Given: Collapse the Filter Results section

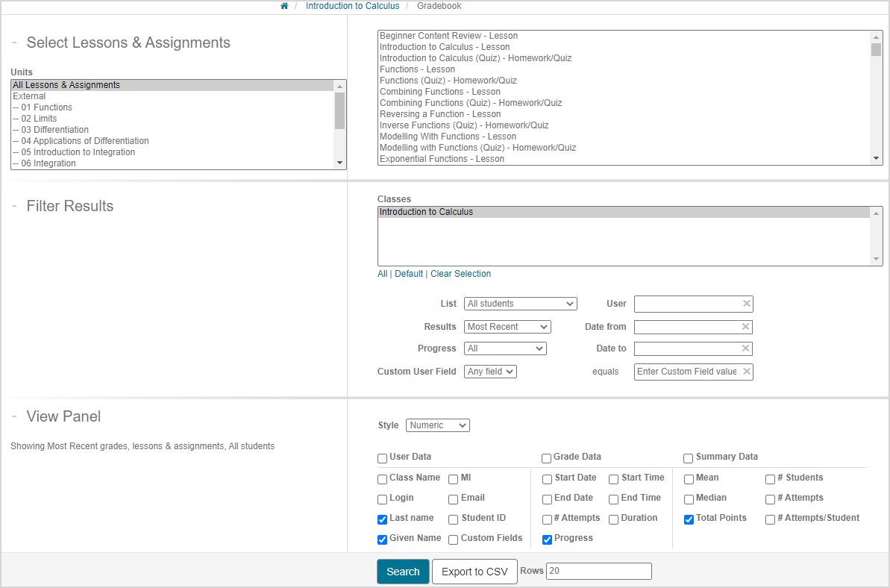Looking at the screenshot, I should [14, 207].
